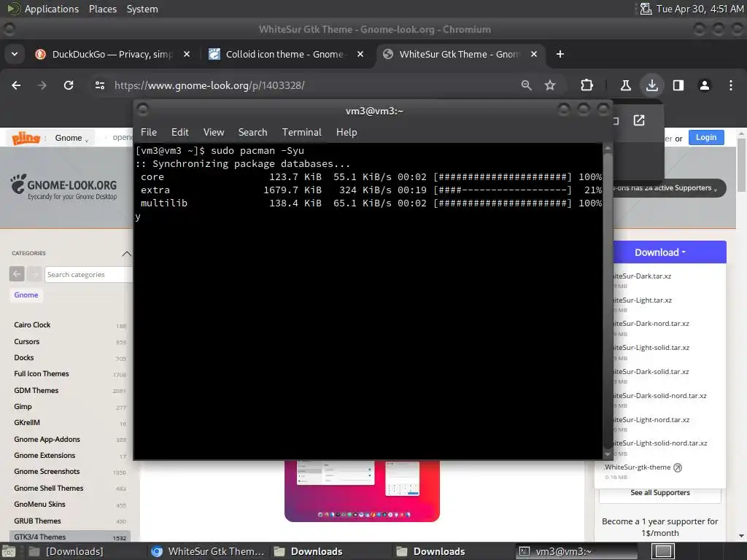
Task: Open the terminal Help menu
Action: point(347,133)
